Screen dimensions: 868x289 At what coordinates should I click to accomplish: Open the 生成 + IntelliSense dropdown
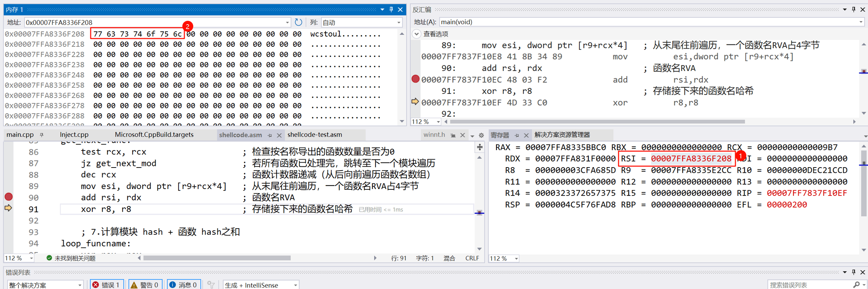click(261, 285)
